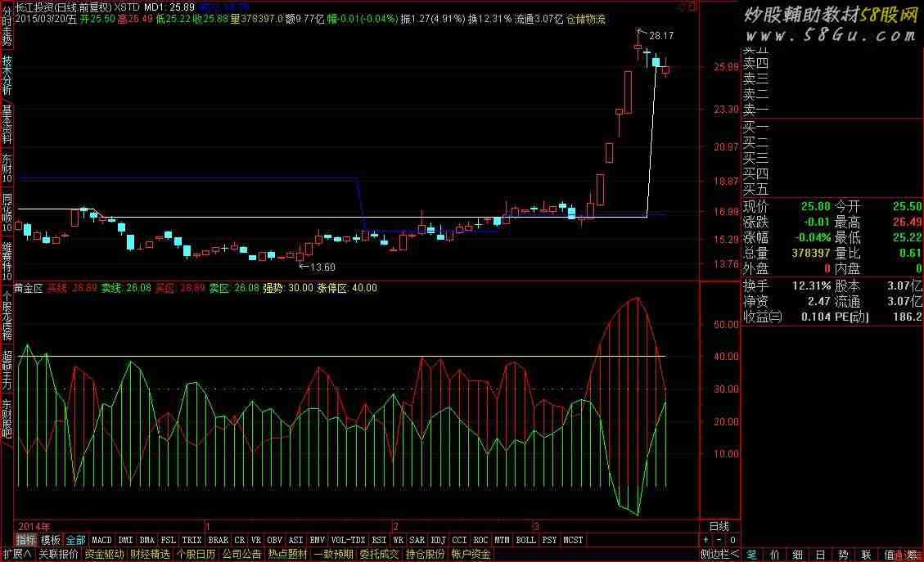Select the 全部 indicator filter
The width and height of the screenshot is (924, 562).
75,540
